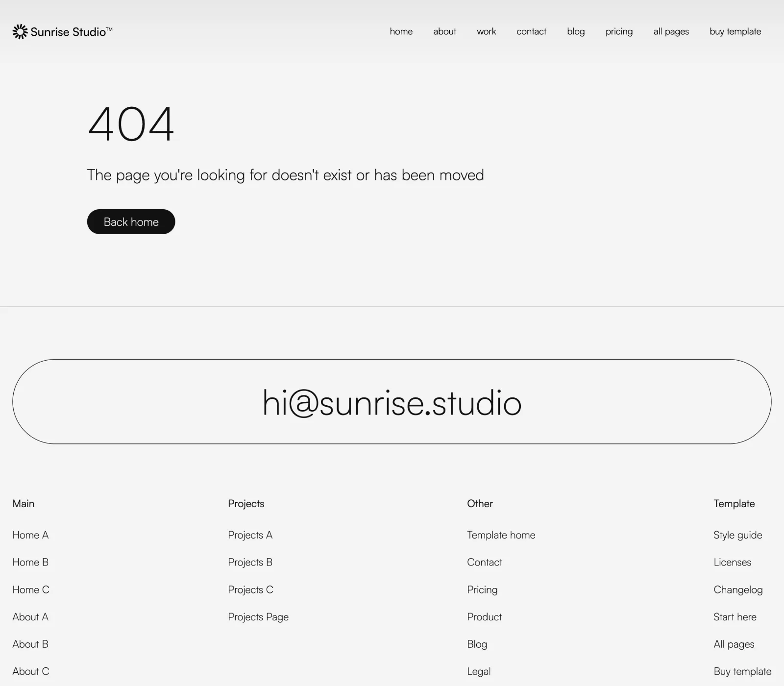The height and width of the screenshot is (686, 784).
Task: Visit About B in the footer
Action: tap(30, 644)
